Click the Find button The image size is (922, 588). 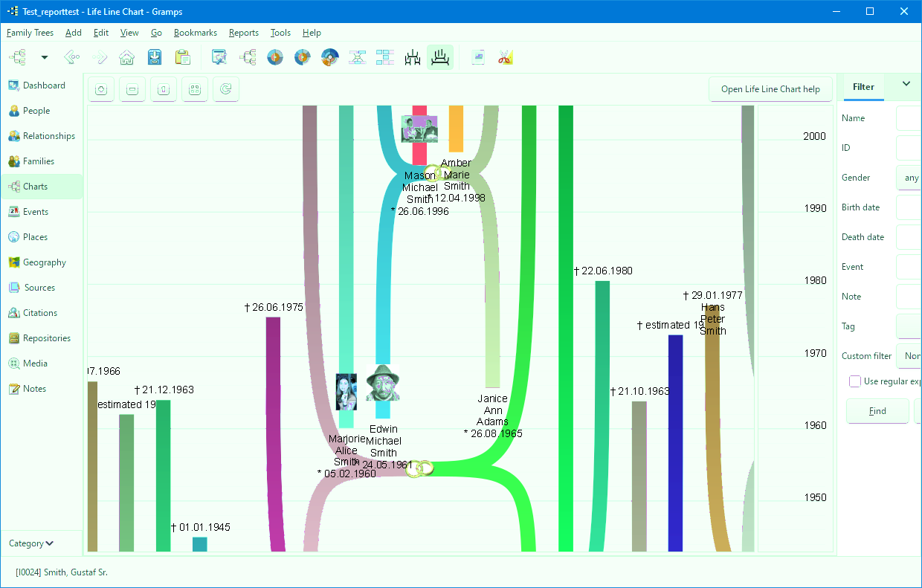[877, 411]
